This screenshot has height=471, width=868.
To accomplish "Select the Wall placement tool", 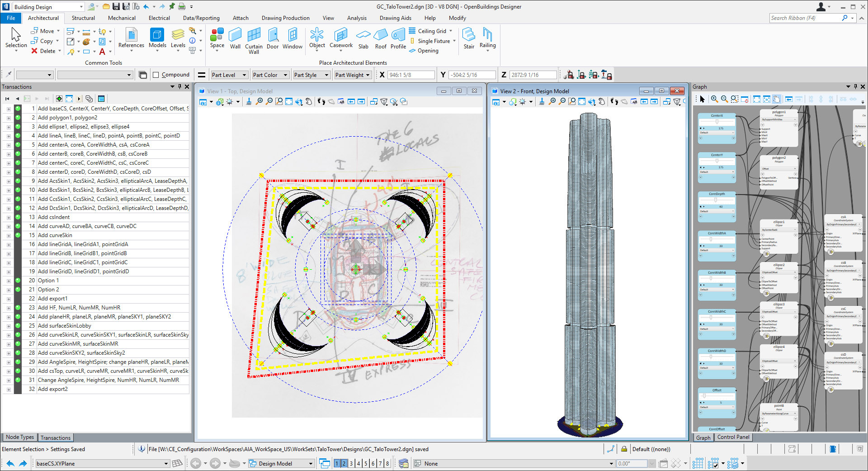I will pos(235,38).
